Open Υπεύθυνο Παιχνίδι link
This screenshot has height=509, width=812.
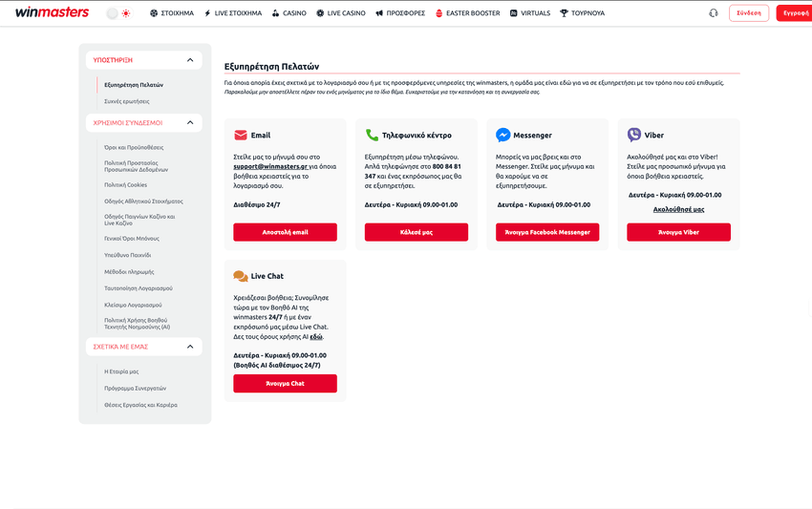tap(127, 255)
